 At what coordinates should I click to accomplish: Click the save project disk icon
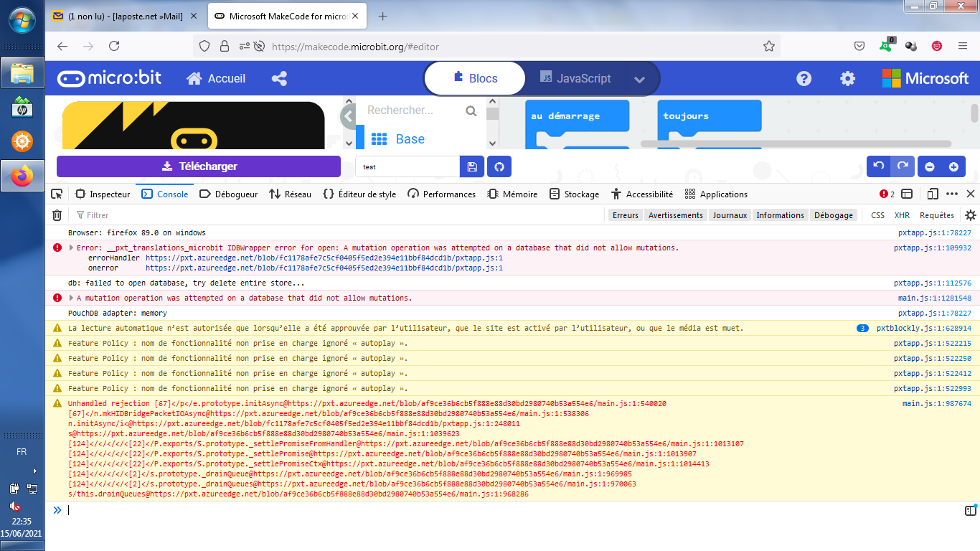[472, 166]
